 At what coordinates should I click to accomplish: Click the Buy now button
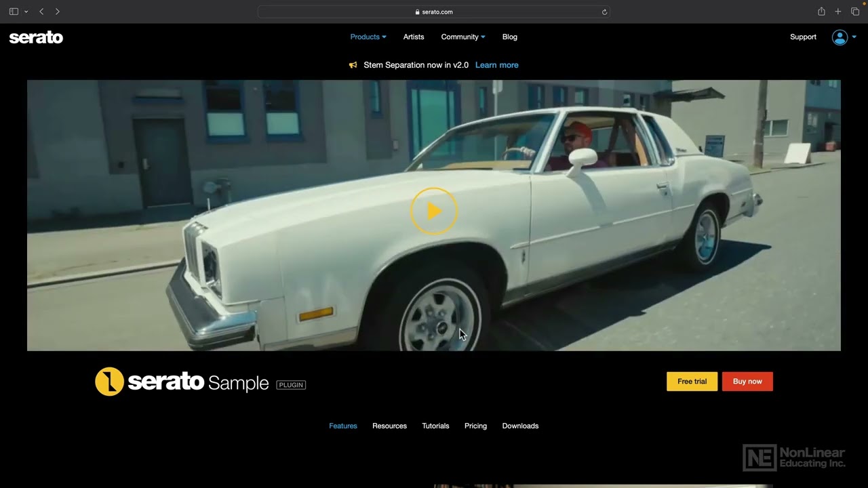pos(747,382)
